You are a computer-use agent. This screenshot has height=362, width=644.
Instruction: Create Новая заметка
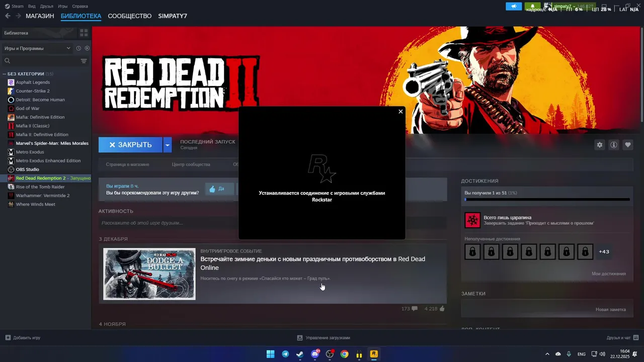point(611,309)
